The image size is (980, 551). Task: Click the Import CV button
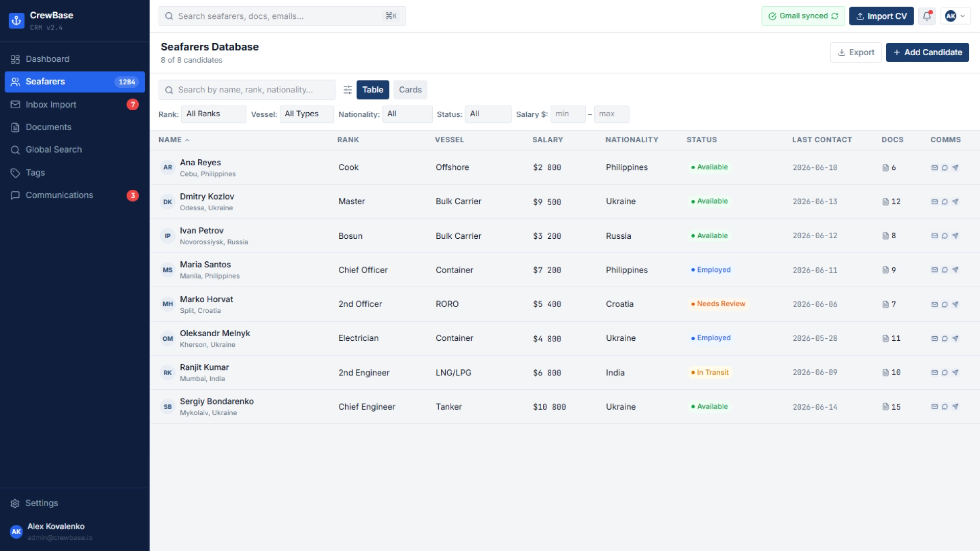point(881,16)
